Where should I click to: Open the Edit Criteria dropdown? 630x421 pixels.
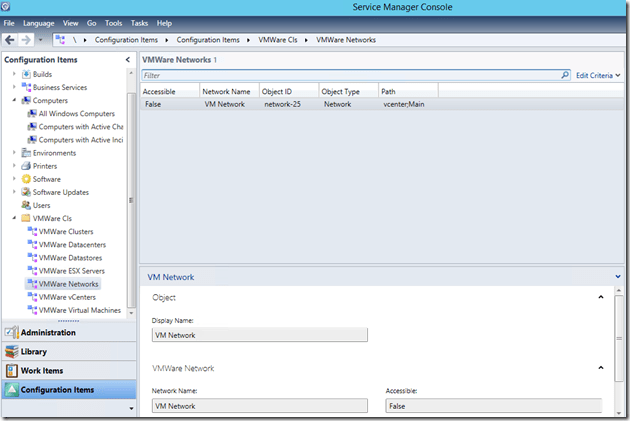click(x=599, y=75)
